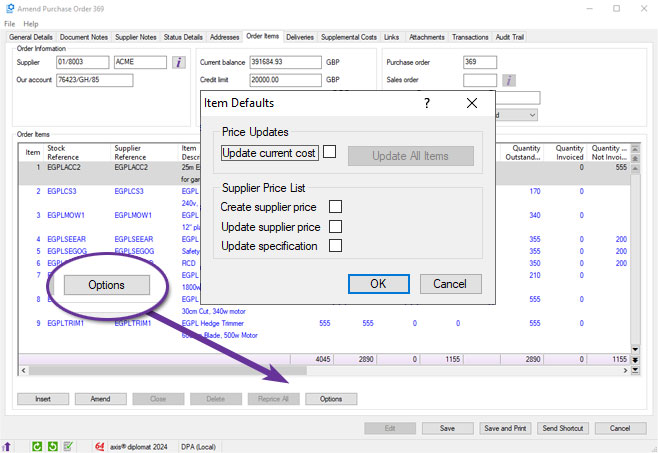The width and height of the screenshot is (658, 453).
Task: Select row 1 stock reference EGPLACC2
Action: tap(64, 167)
